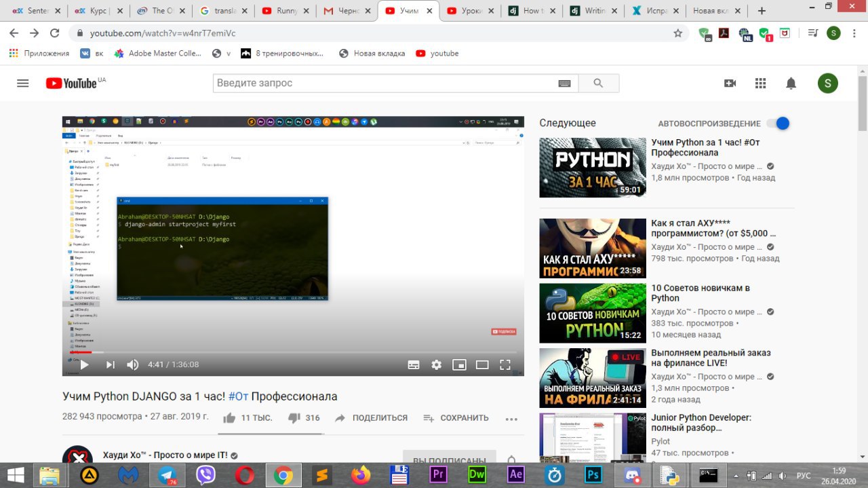The width and height of the screenshot is (868, 488).
Task: Open the YouTube hamburger guide menu
Action: point(23,83)
